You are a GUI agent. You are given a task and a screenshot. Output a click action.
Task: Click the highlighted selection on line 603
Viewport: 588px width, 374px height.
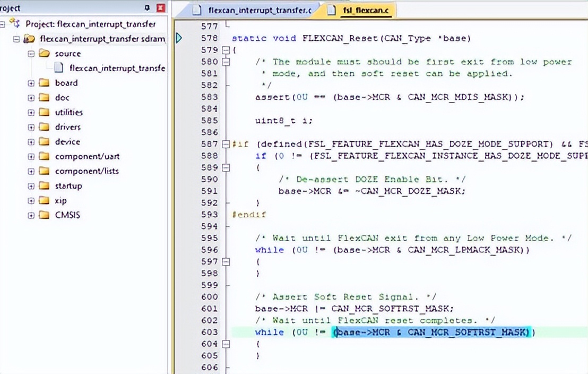pyautogui.click(x=431, y=333)
